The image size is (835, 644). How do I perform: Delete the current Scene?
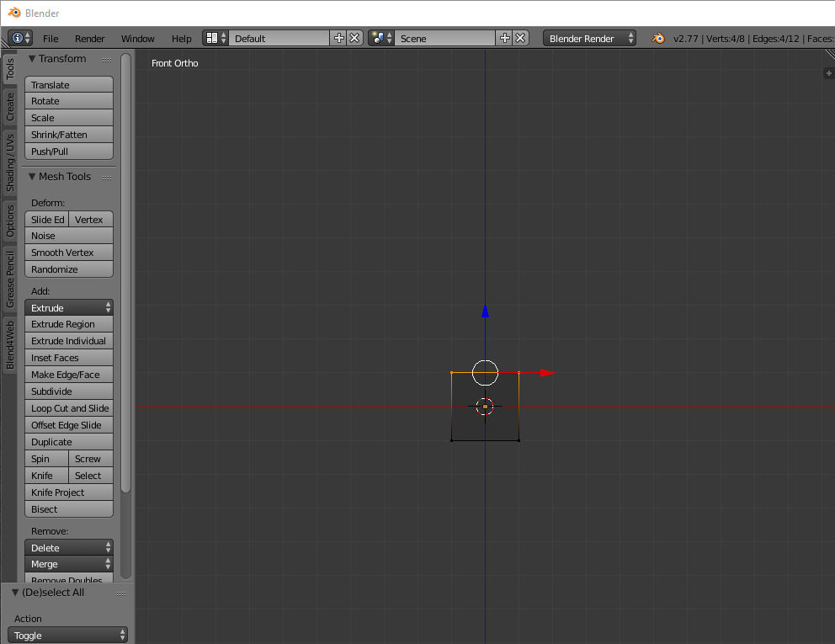pyautogui.click(x=521, y=39)
